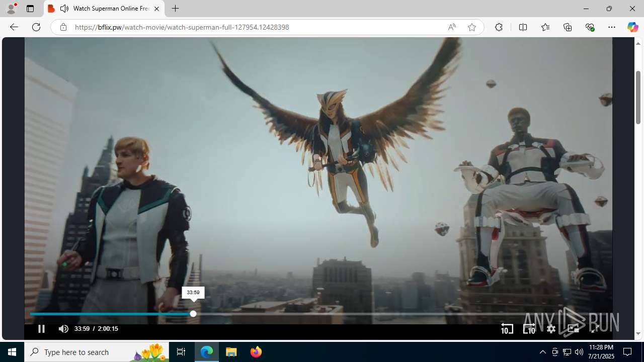Skip forward 10 seconds in the video

(x=529, y=329)
